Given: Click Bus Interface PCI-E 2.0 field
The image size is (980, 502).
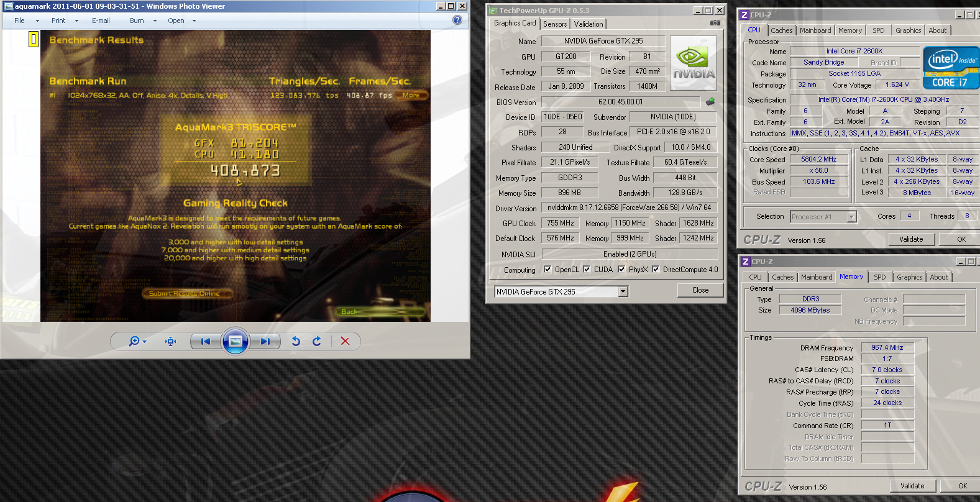Looking at the screenshot, I should (673, 132).
